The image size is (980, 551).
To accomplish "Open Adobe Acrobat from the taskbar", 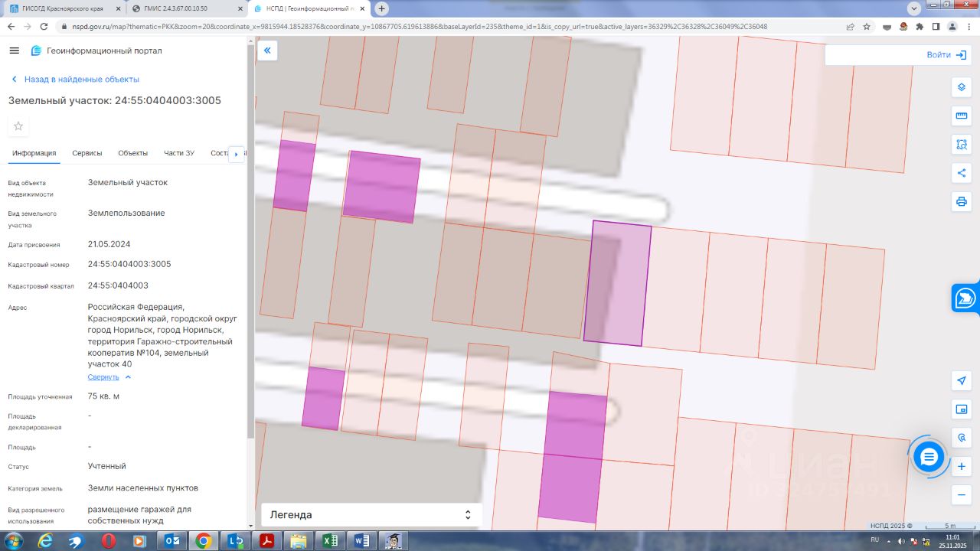I will pyautogui.click(x=266, y=541).
